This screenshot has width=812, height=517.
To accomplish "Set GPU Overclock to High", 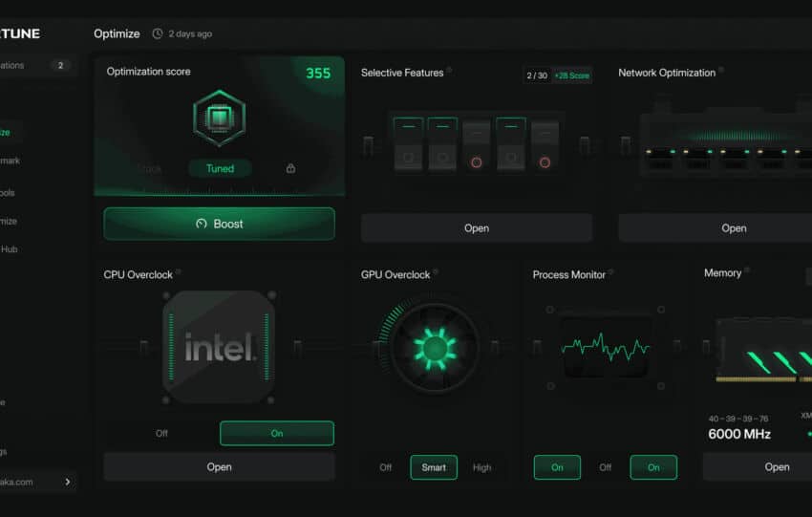I will coord(481,467).
